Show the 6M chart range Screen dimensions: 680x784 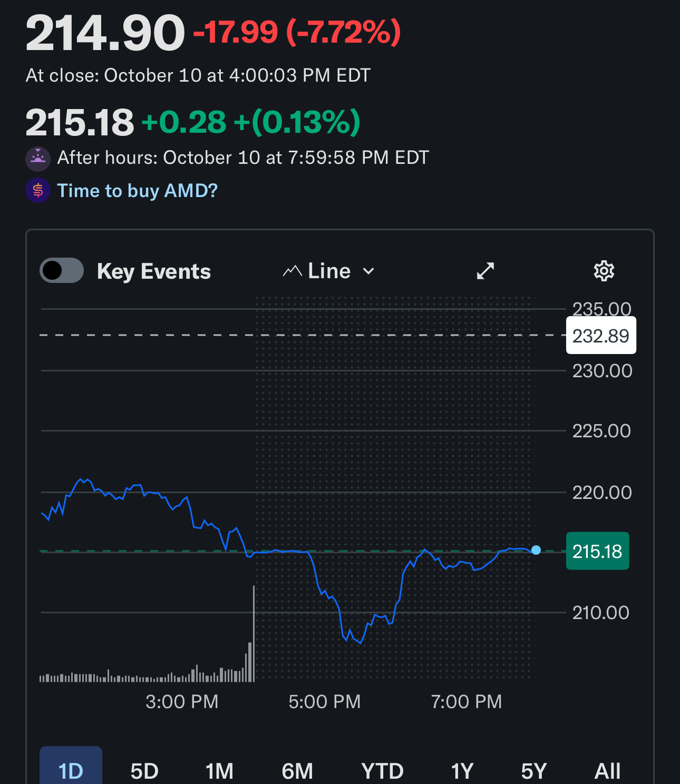(297, 770)
